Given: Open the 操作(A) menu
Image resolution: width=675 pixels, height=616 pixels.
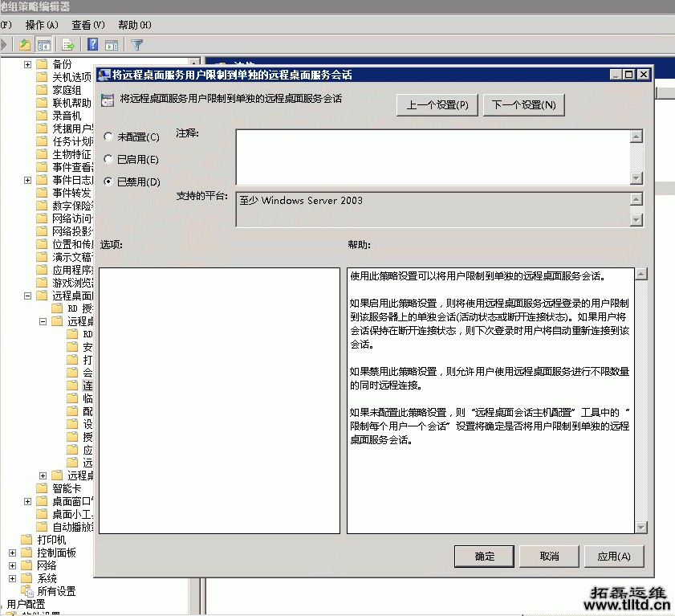Looking at the screenshot, I should tap(43, 25).
